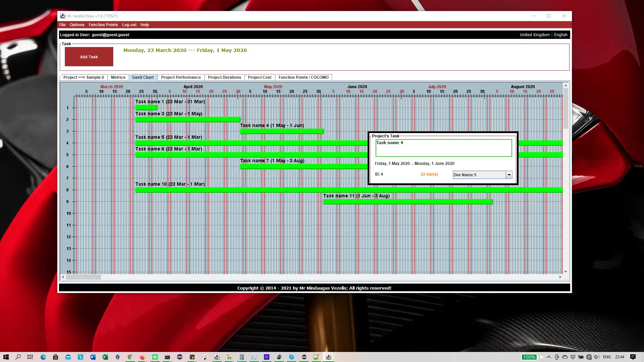Open the Skype taskbar icon
Screen dimensions: 644x362
[291, 357]
